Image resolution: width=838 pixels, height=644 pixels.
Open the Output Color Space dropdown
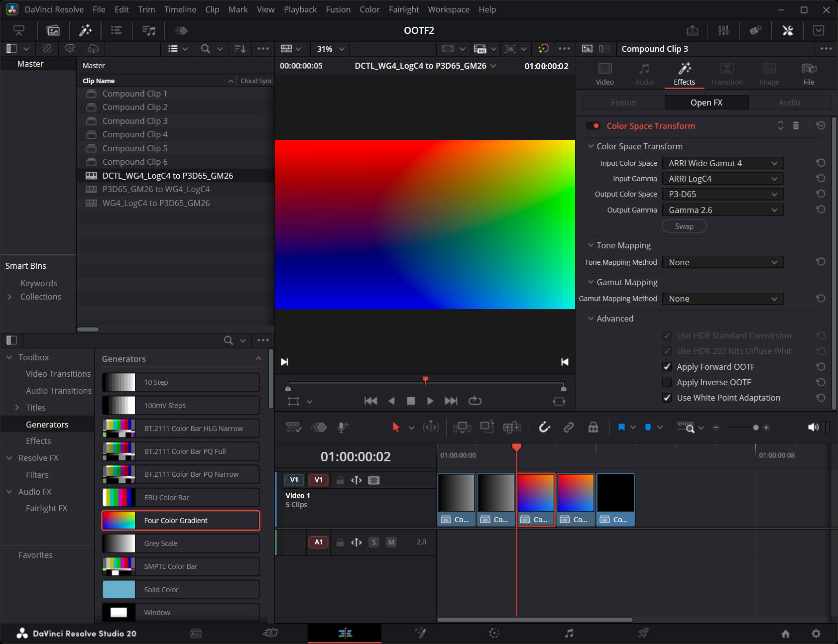click(x=723, y=194)
